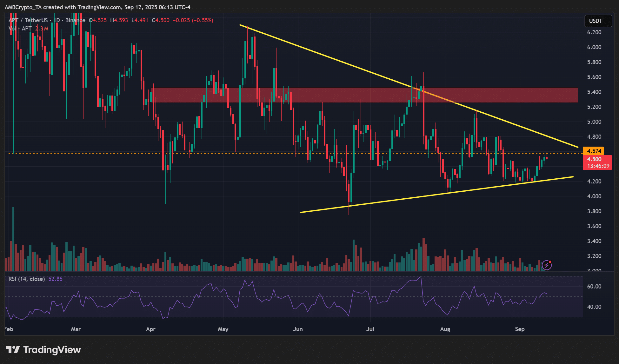Image resolution: width=619 pixels, height=364 pixels.
Task: Click the Sep label on time axis
Action: tap(520, 329)
